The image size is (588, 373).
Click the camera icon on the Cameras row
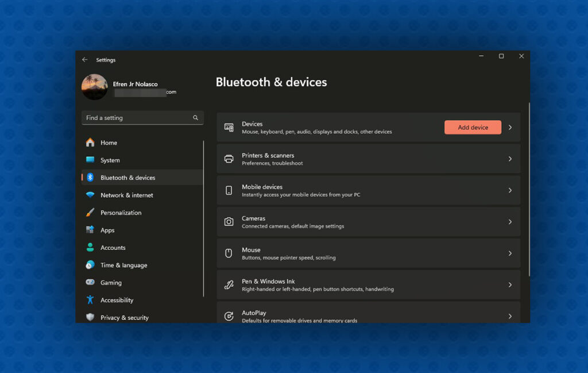[x=229, y=221]
